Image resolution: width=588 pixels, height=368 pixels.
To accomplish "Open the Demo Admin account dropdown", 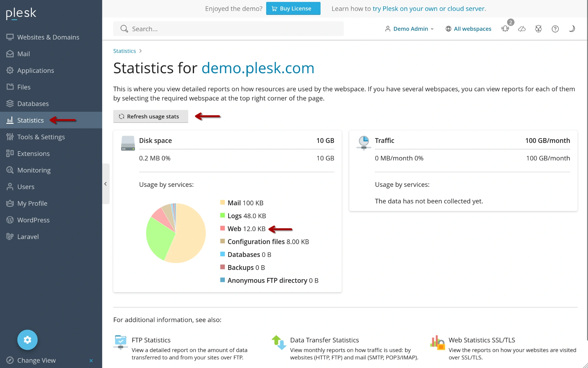I will [410, 29].
